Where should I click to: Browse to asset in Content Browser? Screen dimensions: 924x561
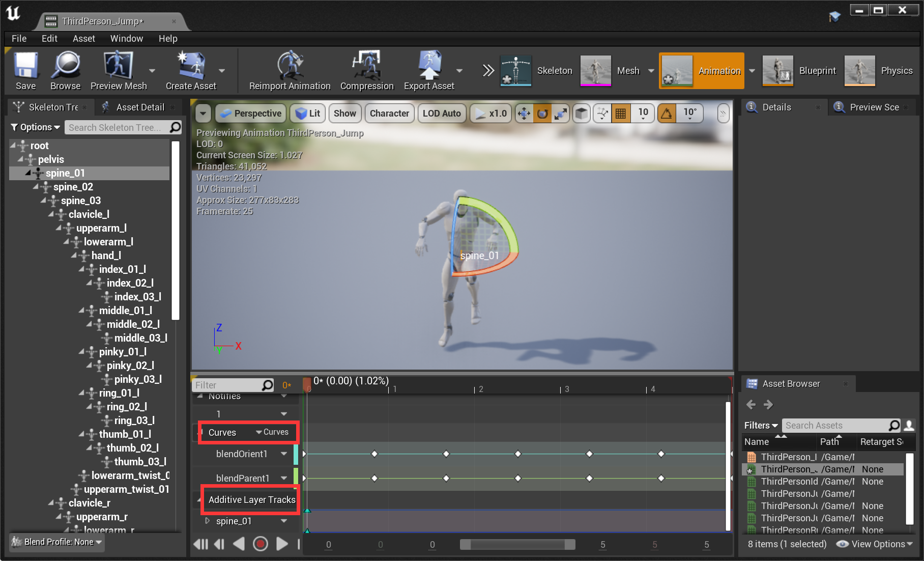tap(66, 71)
